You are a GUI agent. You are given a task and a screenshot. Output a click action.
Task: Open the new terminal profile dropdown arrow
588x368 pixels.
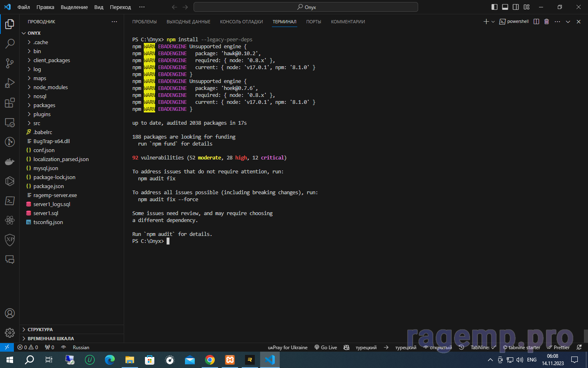tap(493, 22)
